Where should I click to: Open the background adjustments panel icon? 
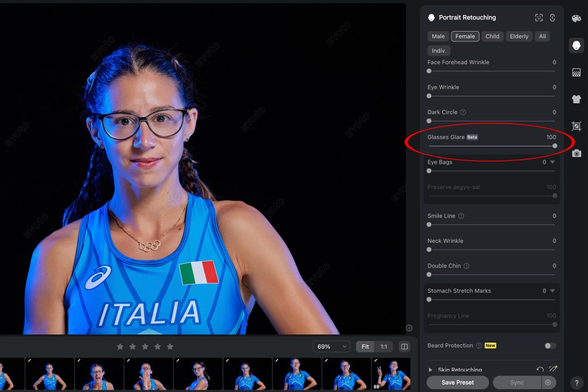[x=577, y=72]
